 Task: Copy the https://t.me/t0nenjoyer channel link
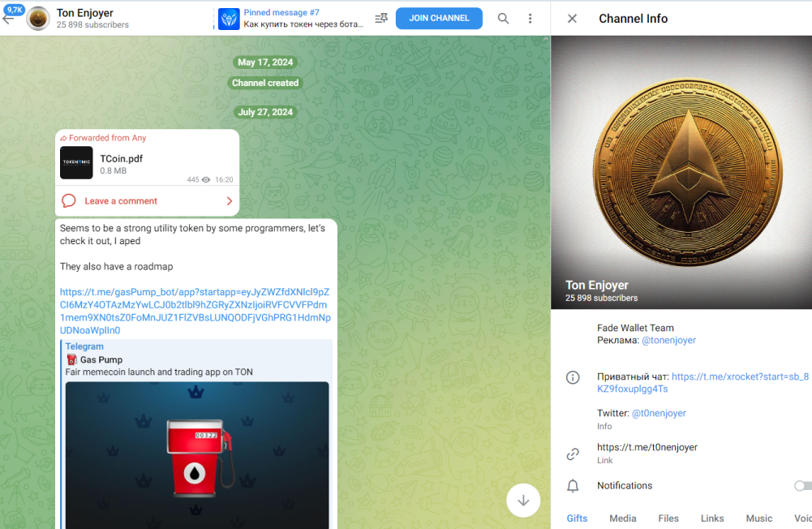[647, 447]
